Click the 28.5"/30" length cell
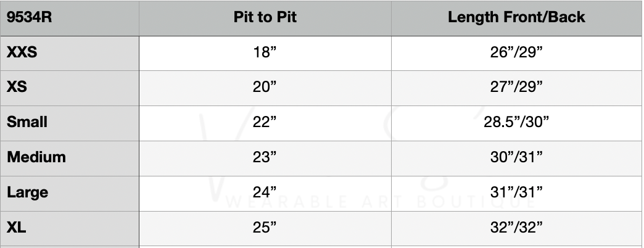 516,122
